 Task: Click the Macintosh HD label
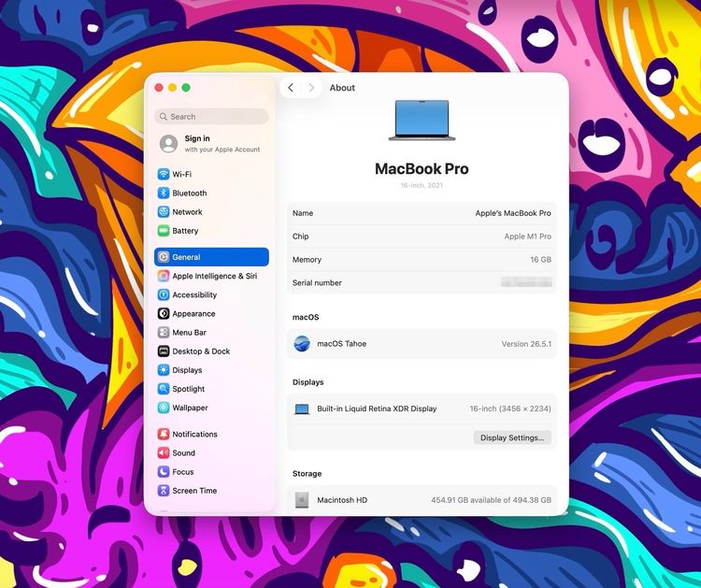(x=342, y=500)
